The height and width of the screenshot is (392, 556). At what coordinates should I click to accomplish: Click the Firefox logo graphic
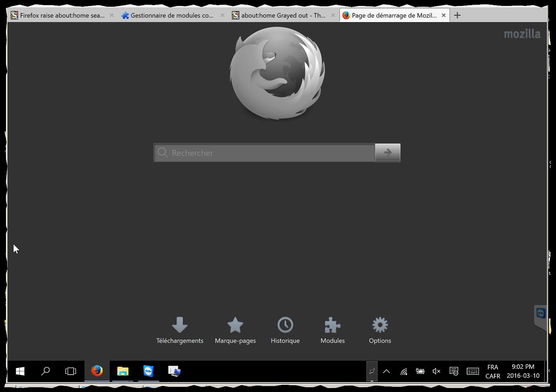pos(277,73)
